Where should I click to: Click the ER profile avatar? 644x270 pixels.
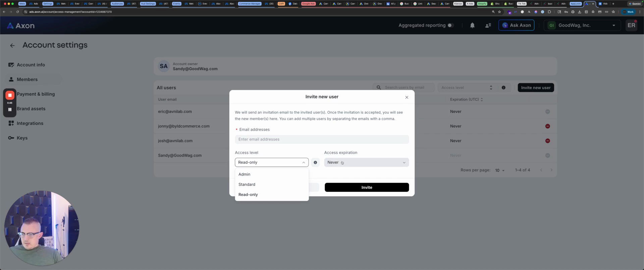631,25
